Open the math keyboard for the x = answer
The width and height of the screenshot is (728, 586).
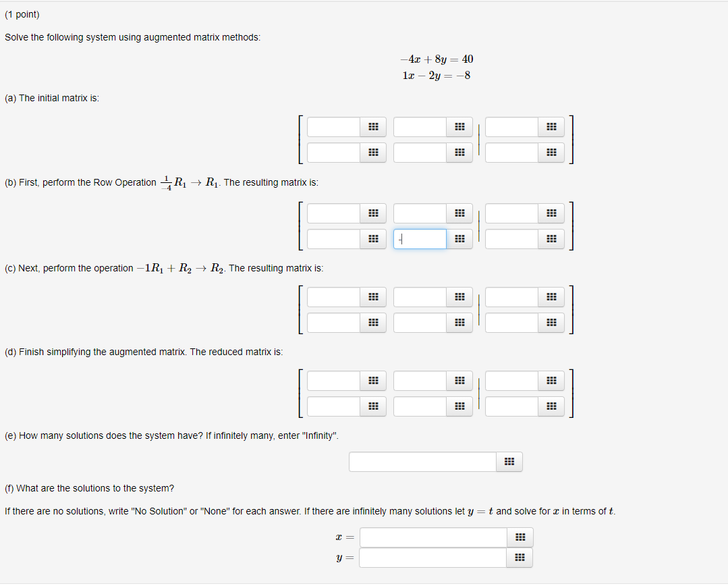point(520,537)
